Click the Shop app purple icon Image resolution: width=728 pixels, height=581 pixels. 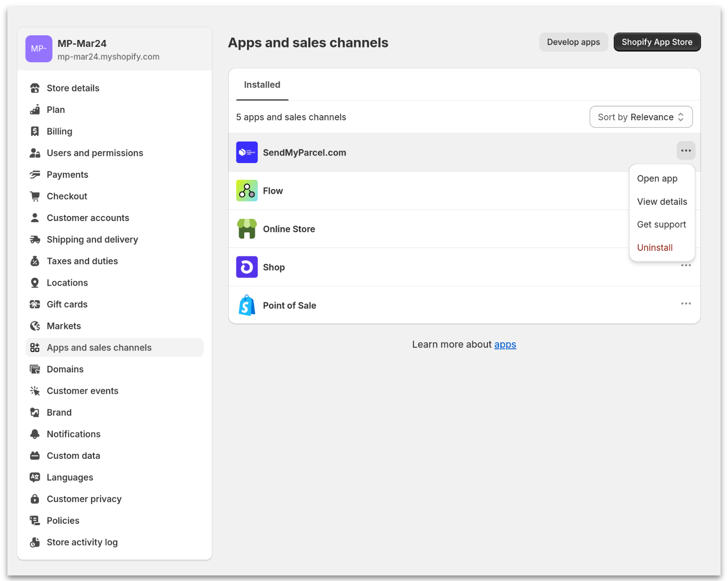click(247, 267)
